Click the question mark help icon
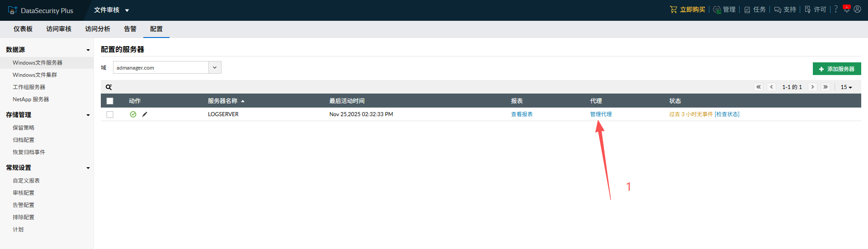Image resolution: width=868 pixels, height=249 pixels. click(x=836, y=9)
